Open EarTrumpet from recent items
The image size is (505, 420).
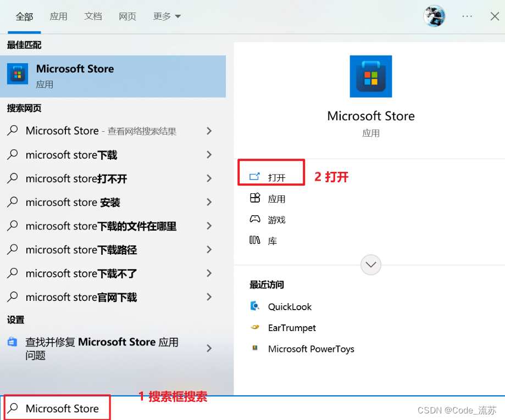click(x=292, y=328)
